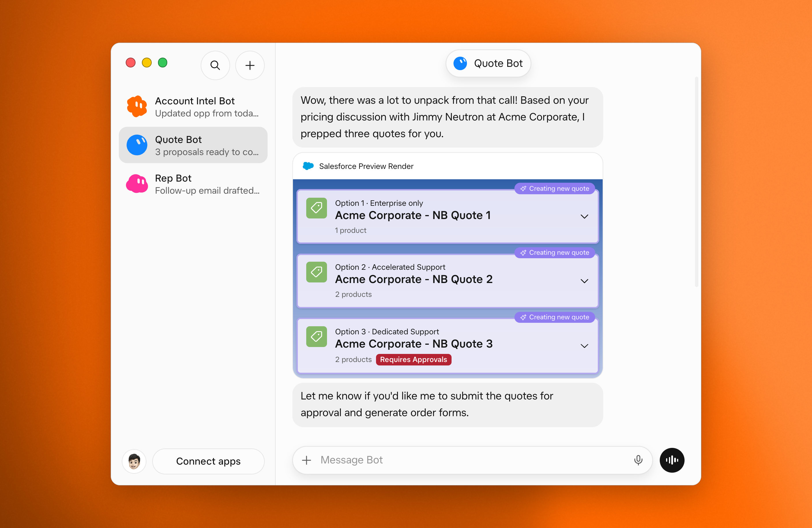The image size is (812, 528).
Task: Expand Acme Corporate - NB Quote 1 chevron
Action: pos(584,216)
